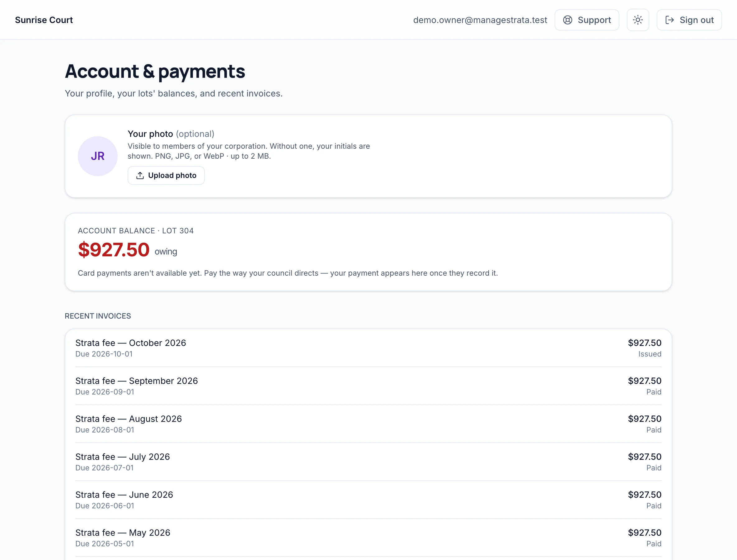Click the Sunrise Court site name

click(44, 20)
